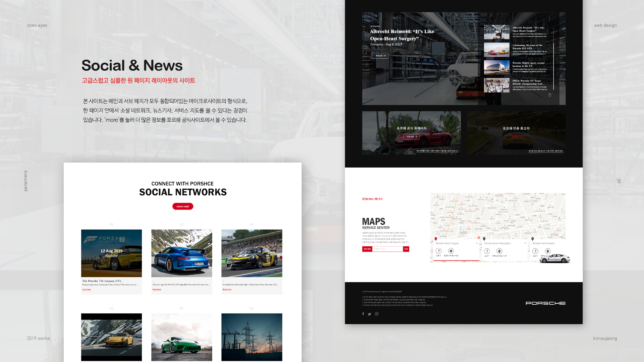Click the 'kimsujeong' credit text
The width and height of the screenshot is (644, 362).
coord(605,338)
